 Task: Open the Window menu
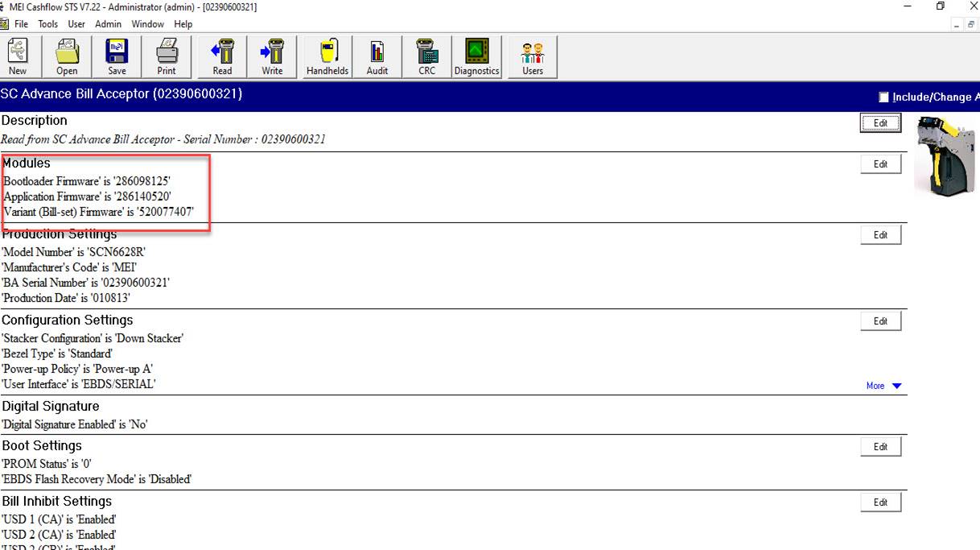(148, 24)
